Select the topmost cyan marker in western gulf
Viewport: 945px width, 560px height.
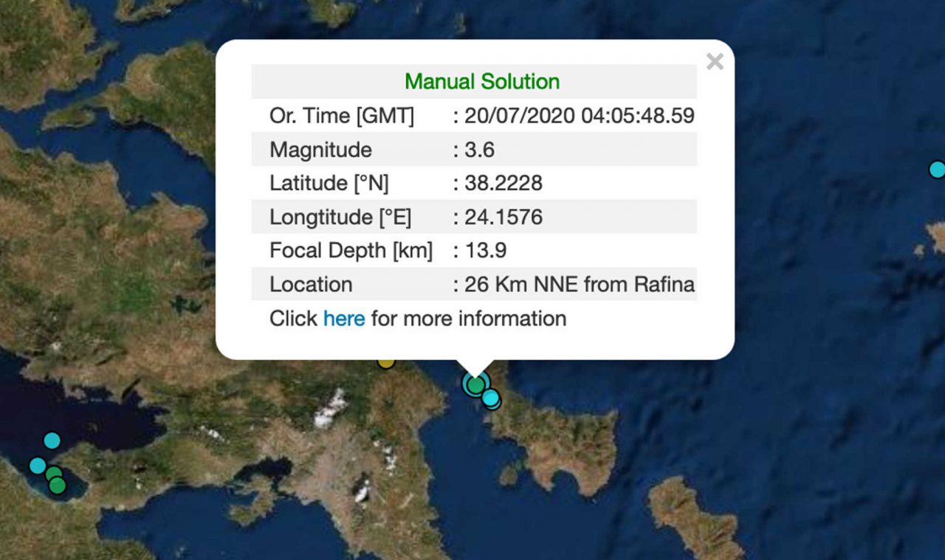pyautogui.click(x=52, y=440)
